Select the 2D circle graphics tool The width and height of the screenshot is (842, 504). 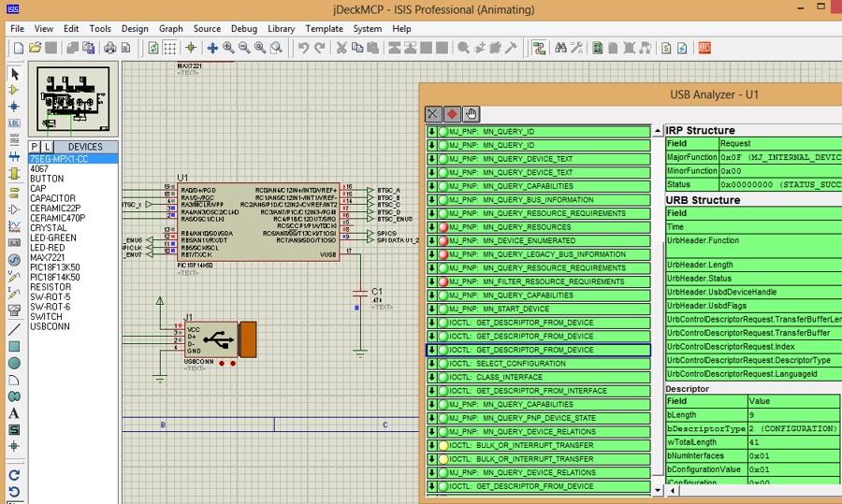14,363
